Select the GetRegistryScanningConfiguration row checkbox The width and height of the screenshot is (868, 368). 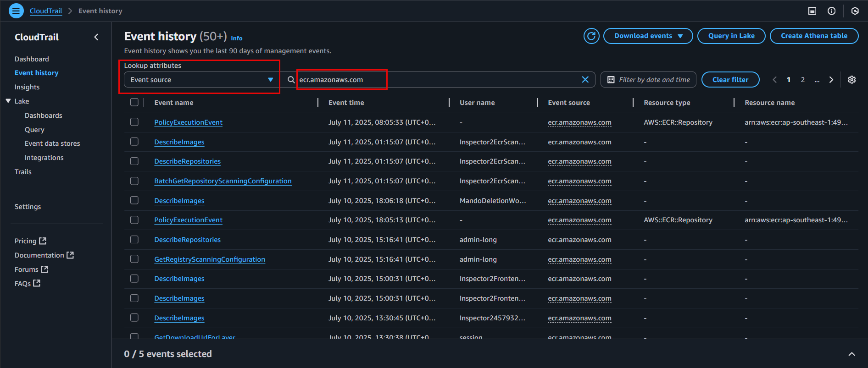[x=134, y=259]
